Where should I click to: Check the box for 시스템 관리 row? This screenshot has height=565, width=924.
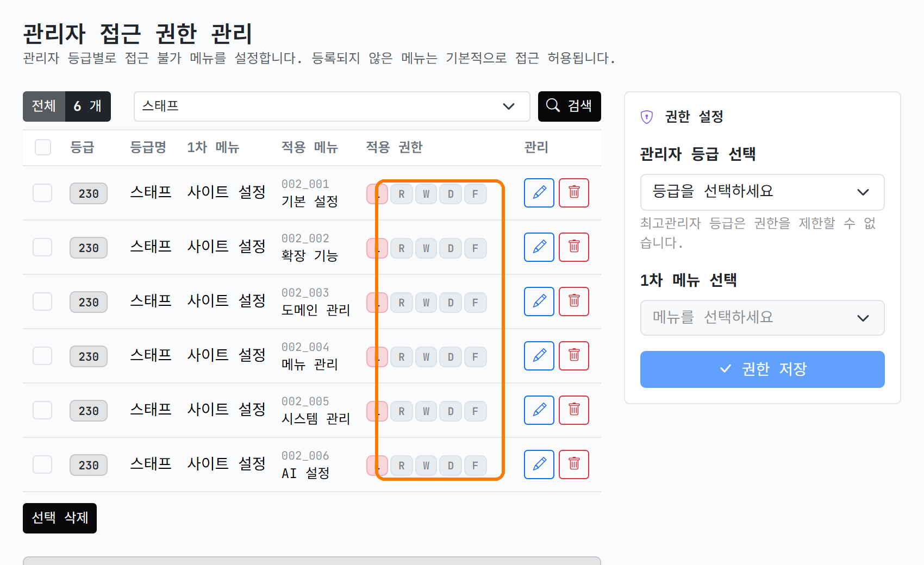[42, 410]
